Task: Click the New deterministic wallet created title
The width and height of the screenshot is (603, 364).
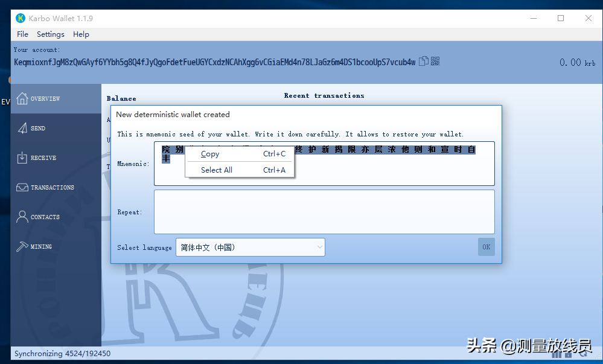Action: [x=173, y=114]
